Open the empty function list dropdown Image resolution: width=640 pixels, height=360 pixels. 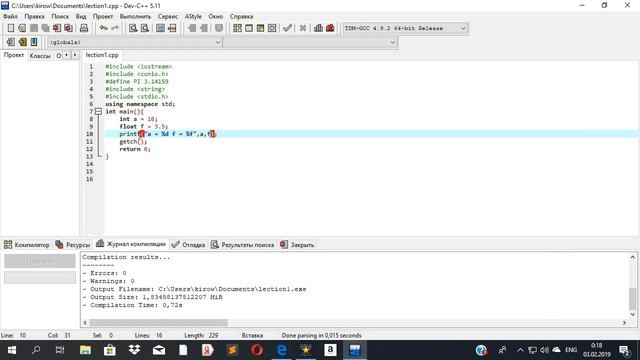pos(310,42)
